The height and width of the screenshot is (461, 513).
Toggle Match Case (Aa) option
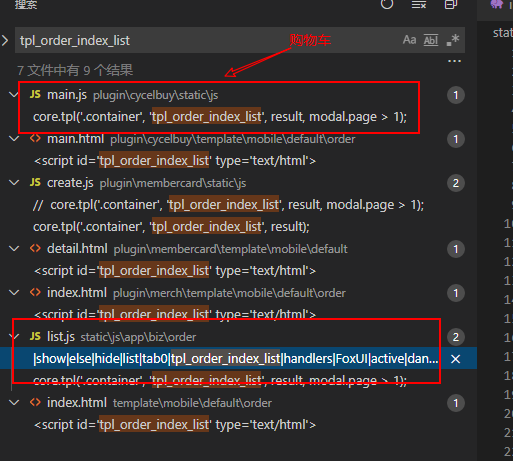(x=409, y=40)
